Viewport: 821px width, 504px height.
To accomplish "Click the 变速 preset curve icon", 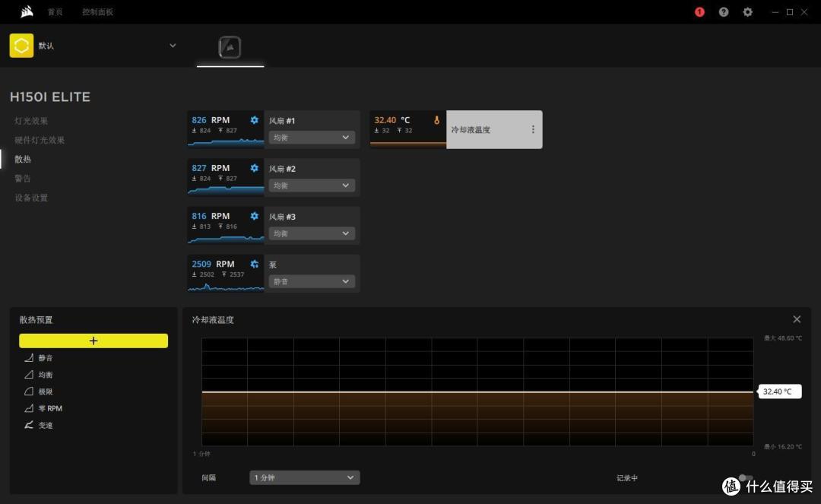I will [29, 425].
